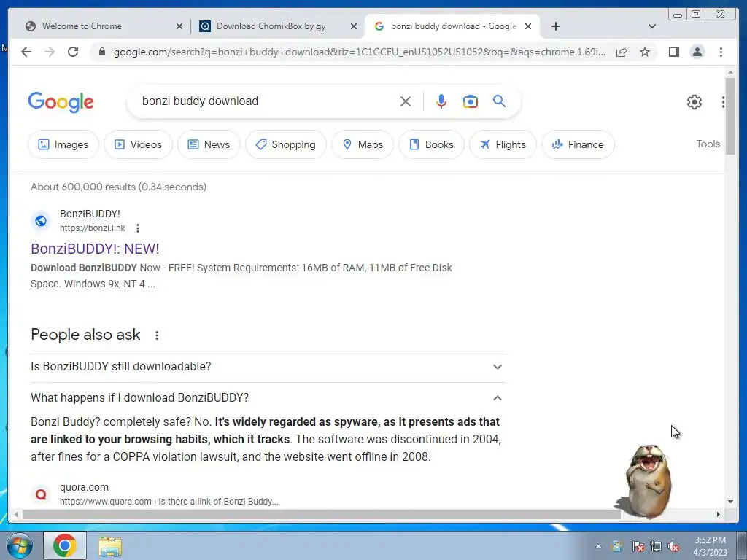Filter results by Flights

click(x=503, y=144)
